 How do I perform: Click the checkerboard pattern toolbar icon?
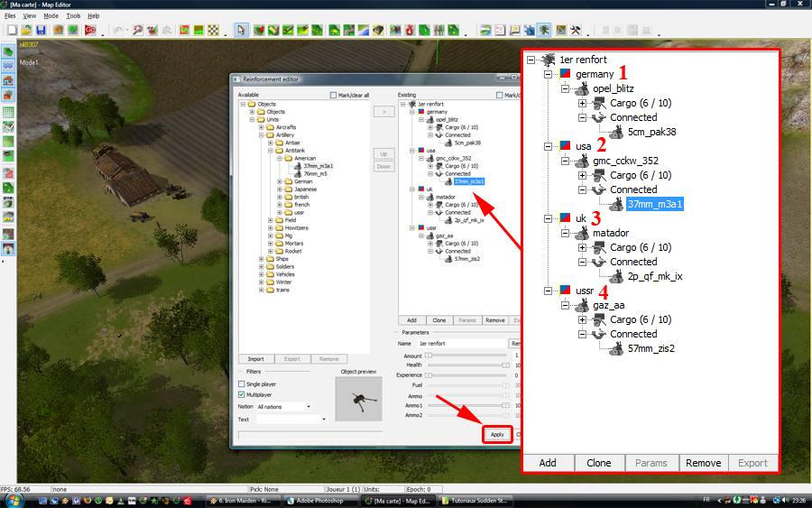pyautogui.click(x=213, y=30)
